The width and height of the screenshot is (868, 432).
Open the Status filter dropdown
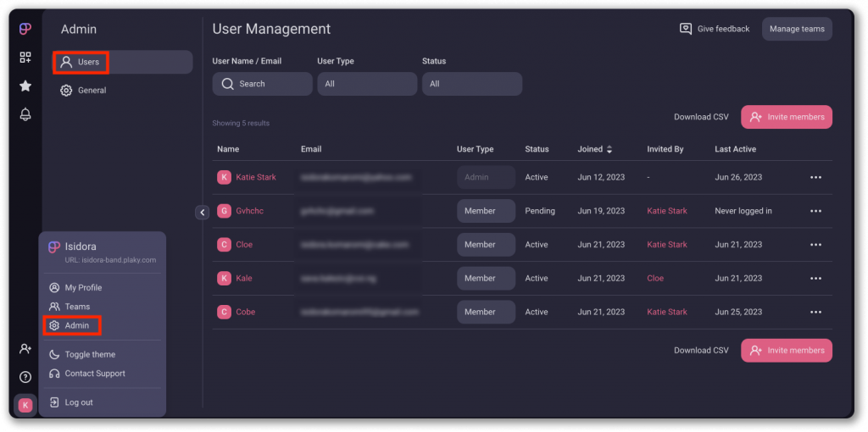[471, 84]
